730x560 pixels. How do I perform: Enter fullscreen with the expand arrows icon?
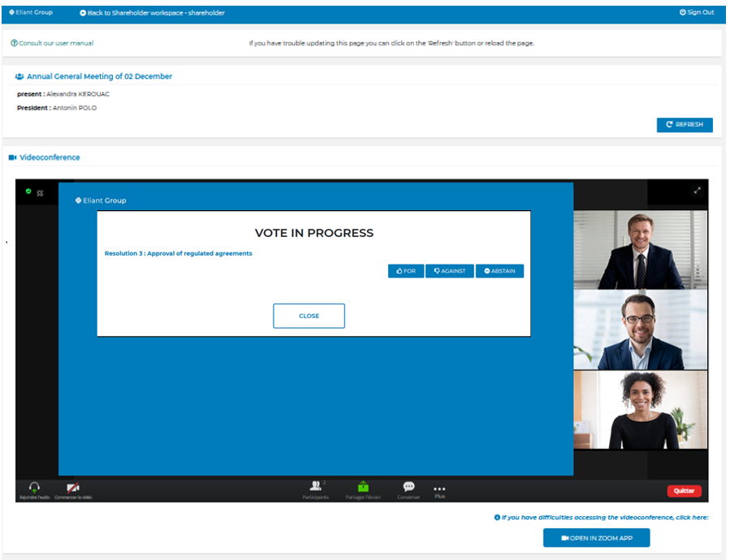(696, 191)
